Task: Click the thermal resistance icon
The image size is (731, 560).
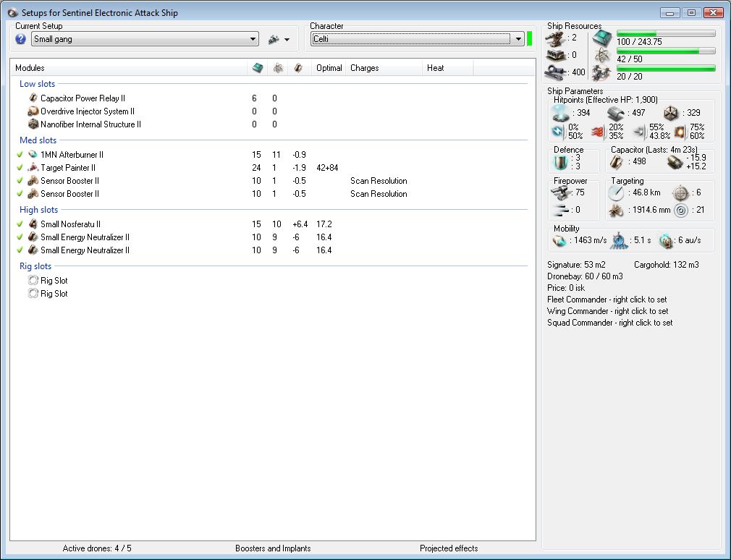Action: pos(598,132)
